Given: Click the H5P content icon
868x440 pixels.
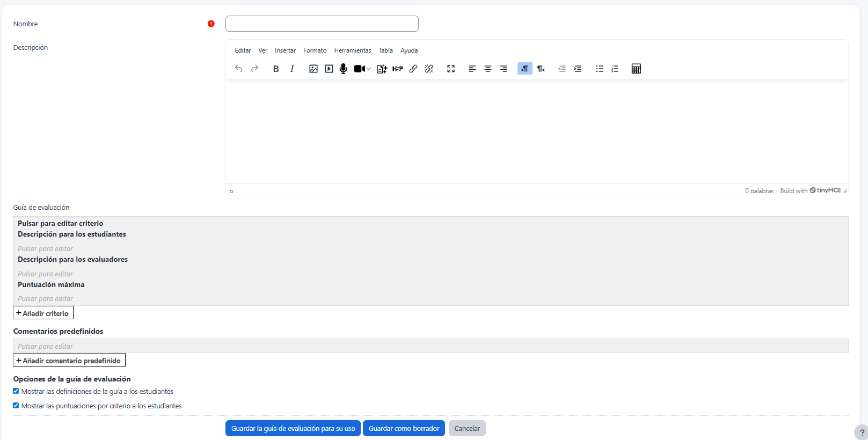Looking at the screenshot, I should click(x=397, y=69).
